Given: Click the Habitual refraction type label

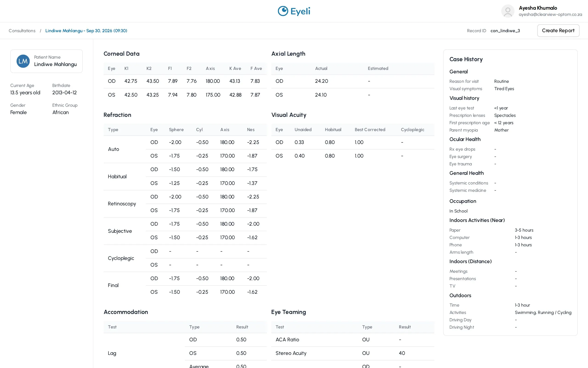Looking at the screenshot, I should [117, 176].
